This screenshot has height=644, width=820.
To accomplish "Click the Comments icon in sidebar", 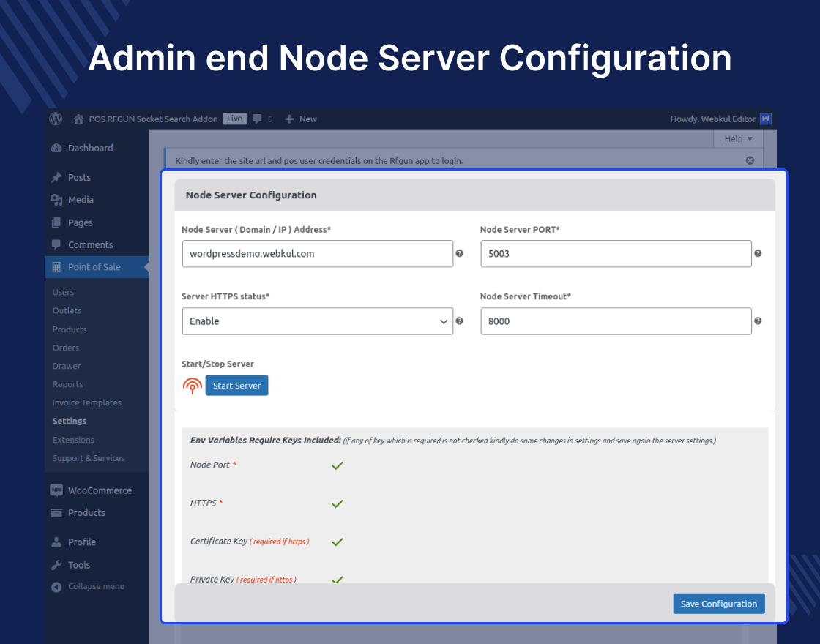I will [x=56, y=244].
